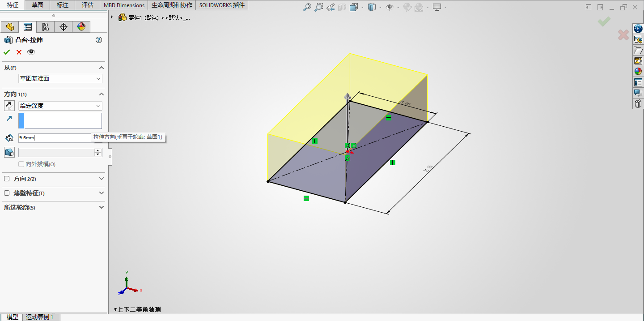Cancel feature via viewport corner red X

click(x=623, y=34)
